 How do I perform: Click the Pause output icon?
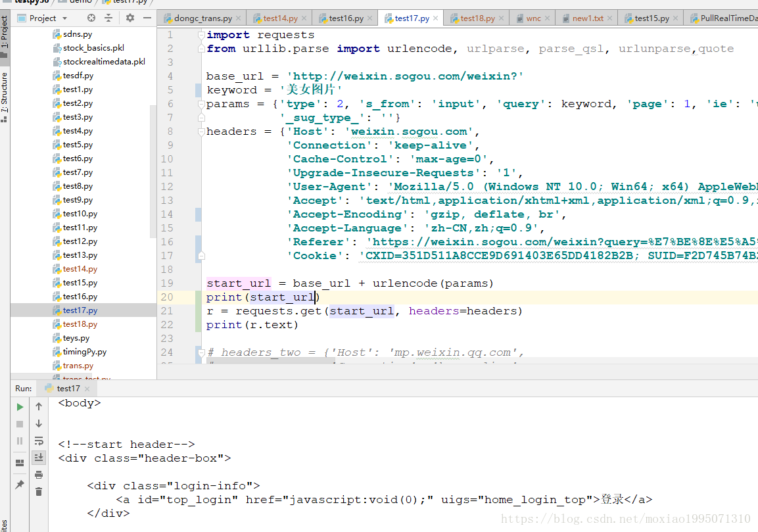(x=20, y=441)
